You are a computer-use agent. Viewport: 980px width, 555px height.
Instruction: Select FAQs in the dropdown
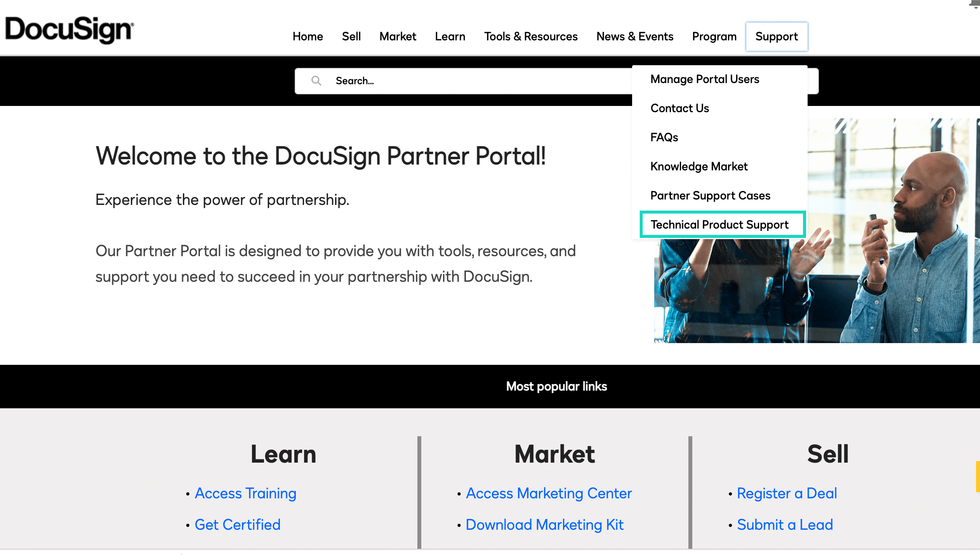click(664, 137)
